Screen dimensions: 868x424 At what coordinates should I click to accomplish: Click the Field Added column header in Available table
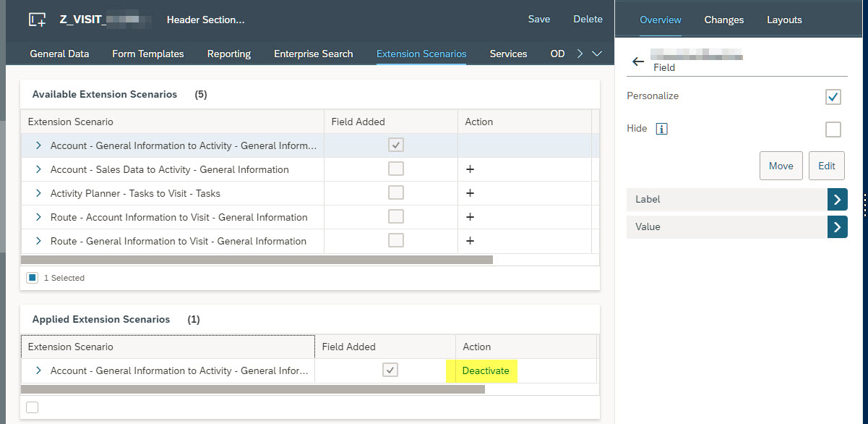pyautogui.click(x=391, y=122)
